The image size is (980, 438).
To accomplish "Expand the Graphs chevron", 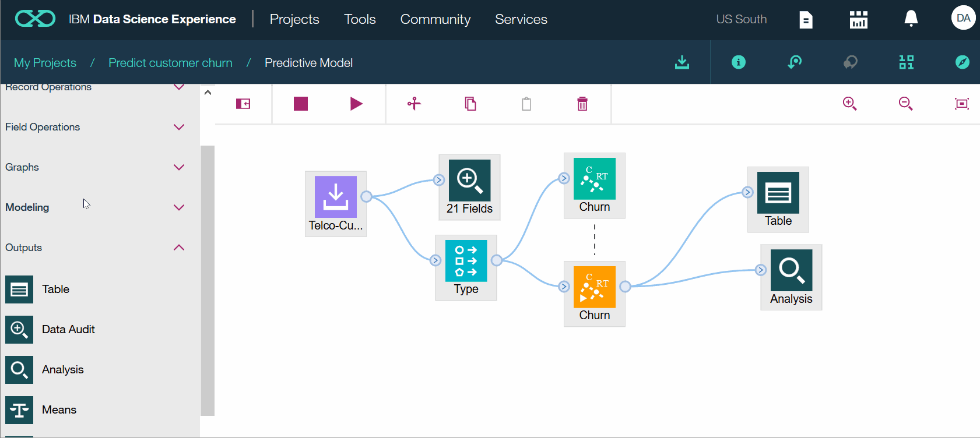I will click(x=179, y=167).
